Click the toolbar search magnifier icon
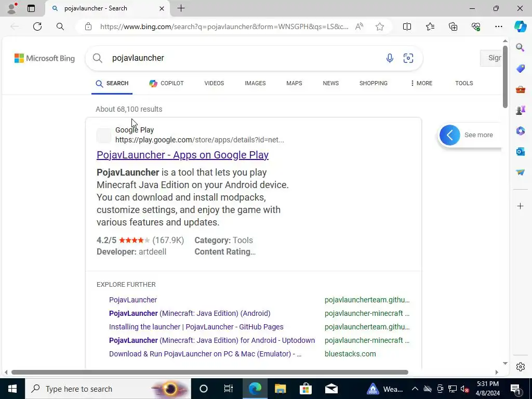 pos(60,26)
